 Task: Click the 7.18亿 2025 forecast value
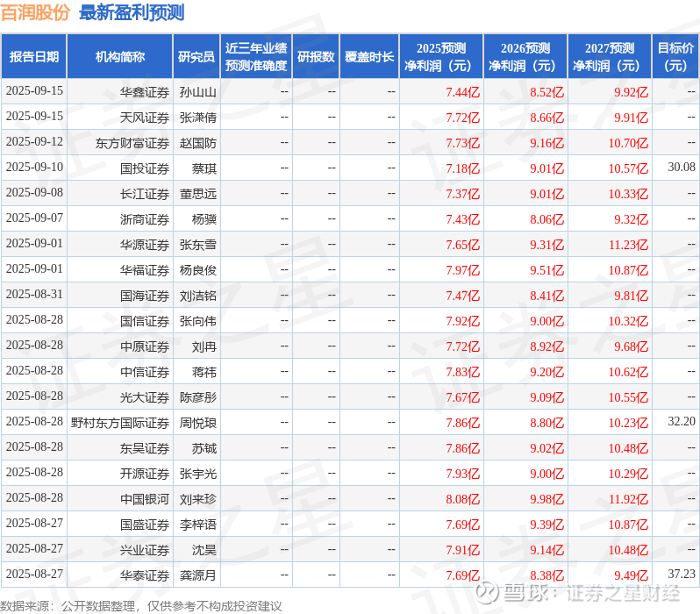click(462, 168)
